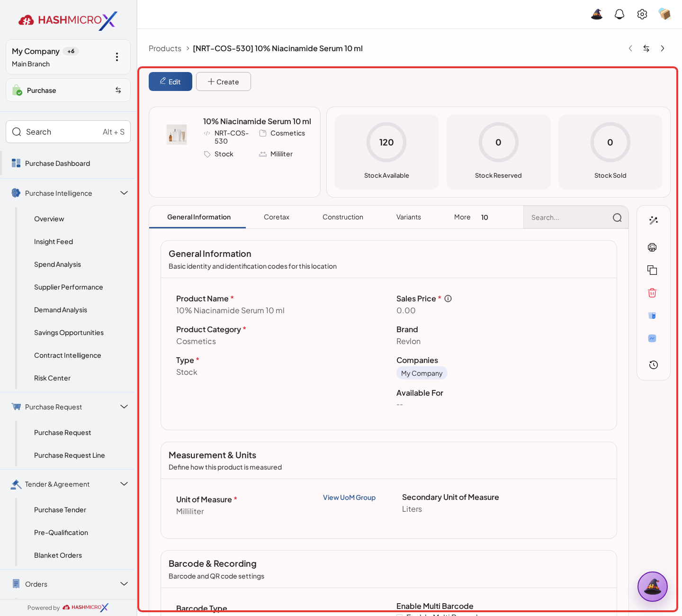Click the Purchase Dashboard grid icon
This screenshot has height=616, width=682.
[16, 163]
